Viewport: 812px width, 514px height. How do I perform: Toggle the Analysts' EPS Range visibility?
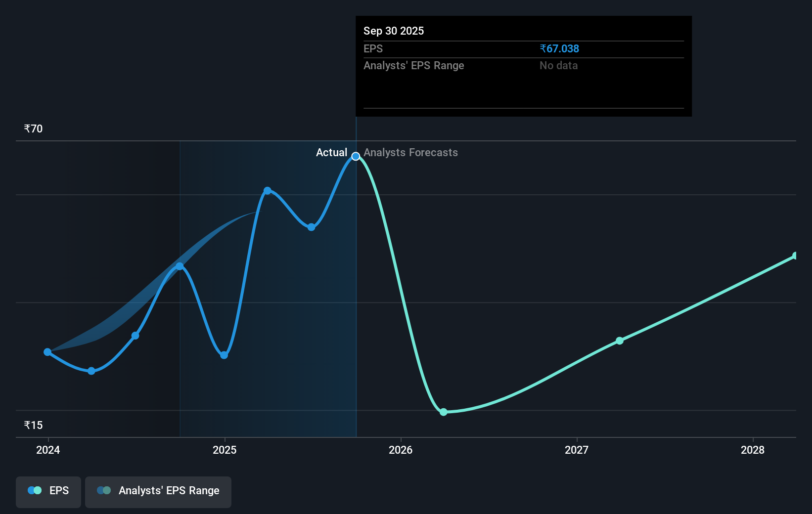pos(158,492)
